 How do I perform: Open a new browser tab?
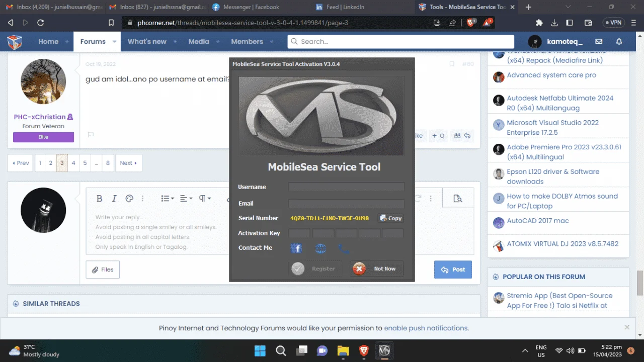click(529, 7)
